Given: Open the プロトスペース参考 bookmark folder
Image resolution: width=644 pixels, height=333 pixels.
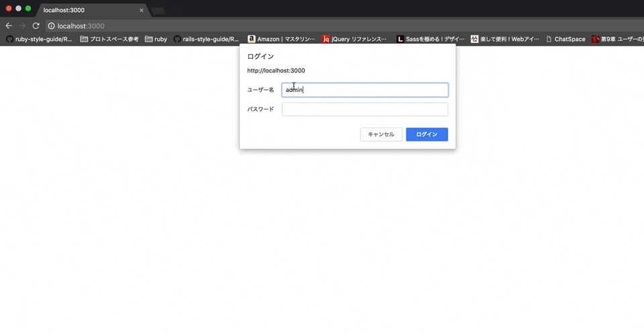Looking at the screenshot, I should point(109,39).
